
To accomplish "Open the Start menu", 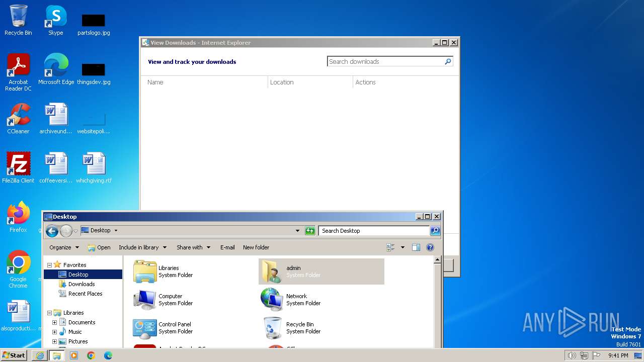I will point(14,355).
